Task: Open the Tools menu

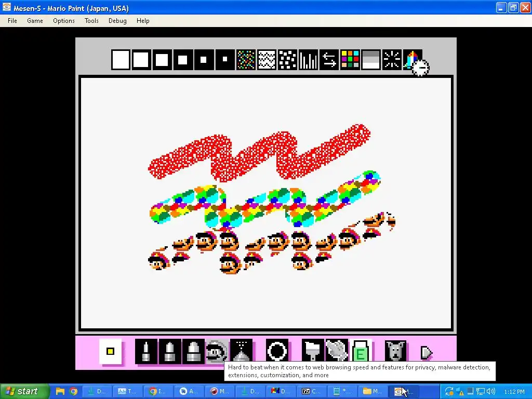Action: click(91, 21)
